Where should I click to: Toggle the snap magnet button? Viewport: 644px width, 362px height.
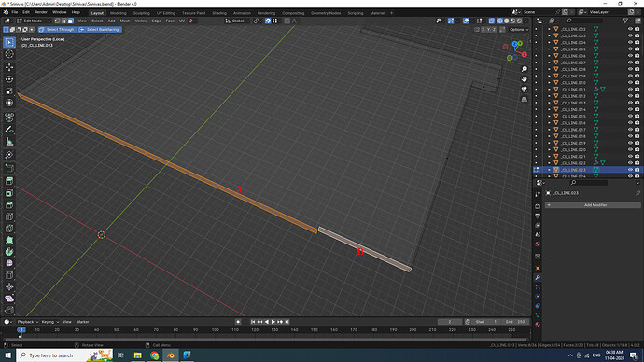click(x=268, y=21)
